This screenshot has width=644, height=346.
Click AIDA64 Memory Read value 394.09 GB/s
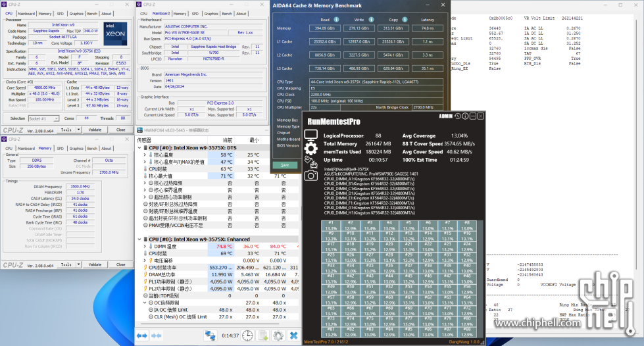click(325, 28)
